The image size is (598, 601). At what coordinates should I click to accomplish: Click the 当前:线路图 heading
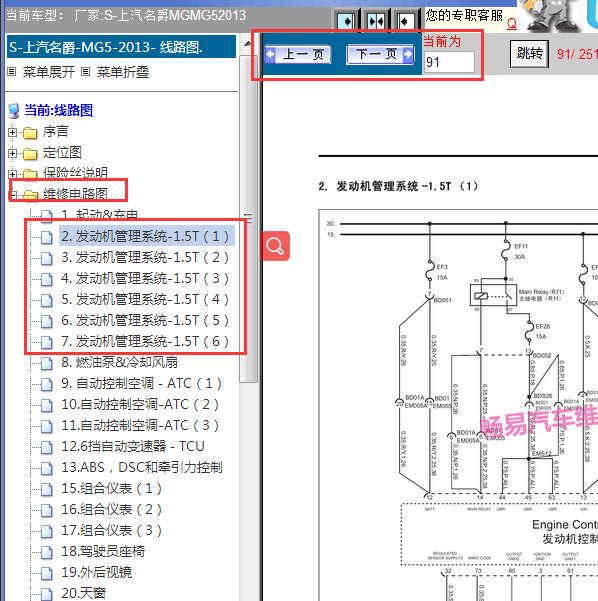pos(58,110)
